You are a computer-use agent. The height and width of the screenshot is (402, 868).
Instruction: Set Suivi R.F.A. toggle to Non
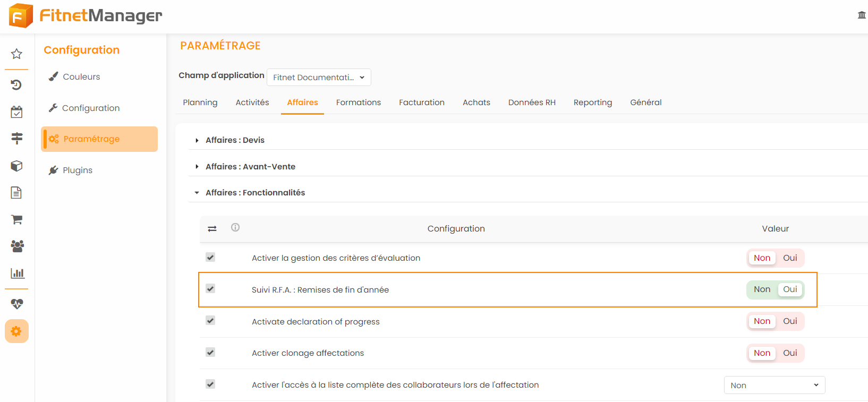pyautogui.click(x=762, y=289)
